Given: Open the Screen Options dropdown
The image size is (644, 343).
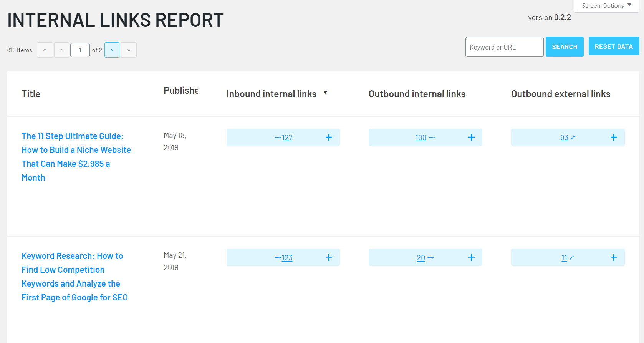Looking at the screenshot, I should point(606,6).
